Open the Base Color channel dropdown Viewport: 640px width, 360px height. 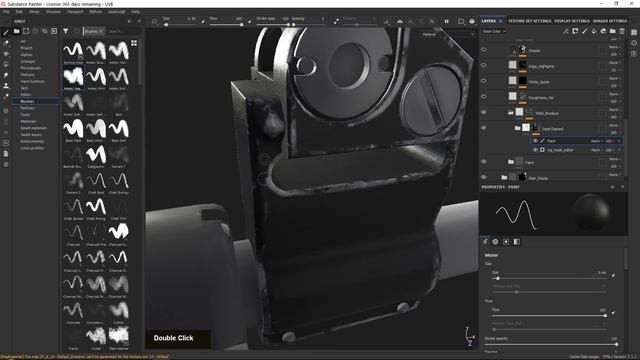494,31
